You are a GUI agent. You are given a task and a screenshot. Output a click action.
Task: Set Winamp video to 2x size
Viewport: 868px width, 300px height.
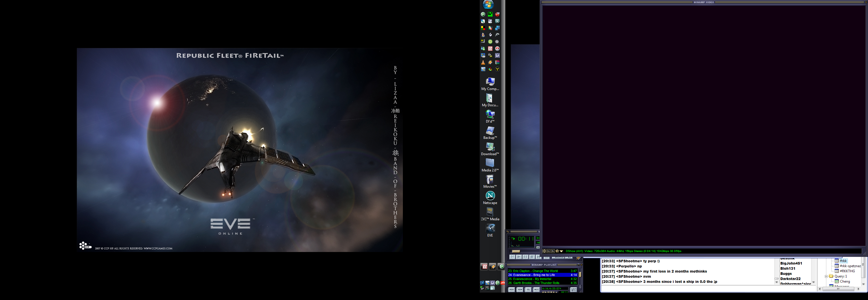pyautogui.click(x=553, y=251)
